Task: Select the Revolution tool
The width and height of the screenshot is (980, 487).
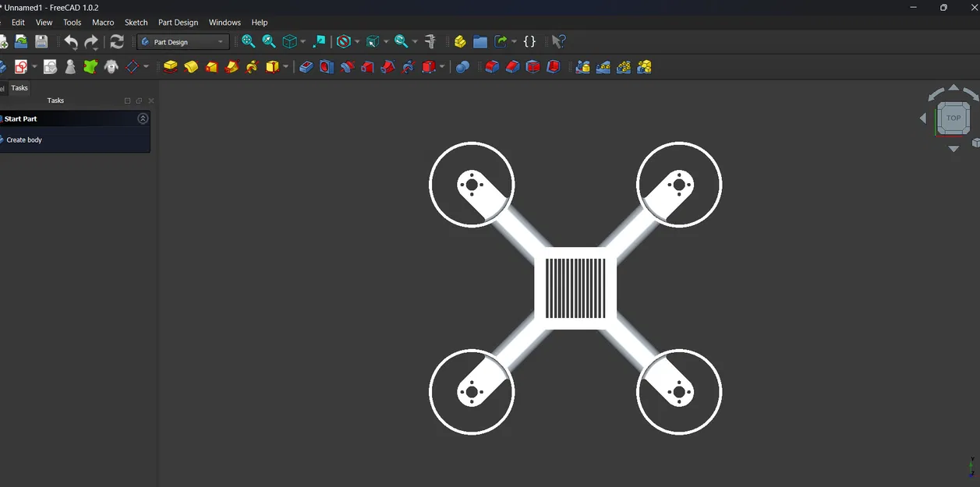Action: 190,66
